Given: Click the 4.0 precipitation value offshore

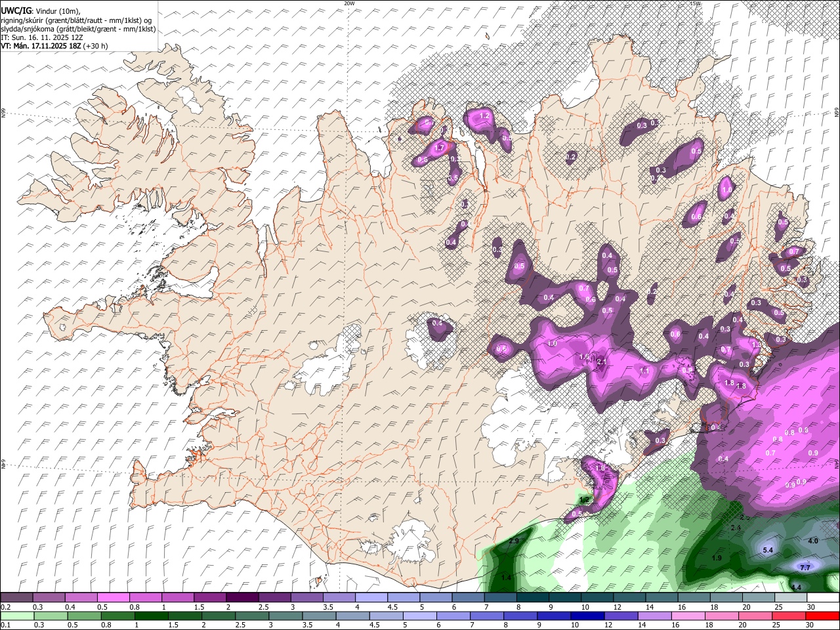Looking at the screenshot, I should pyautogui.click(x=813, y=541).
